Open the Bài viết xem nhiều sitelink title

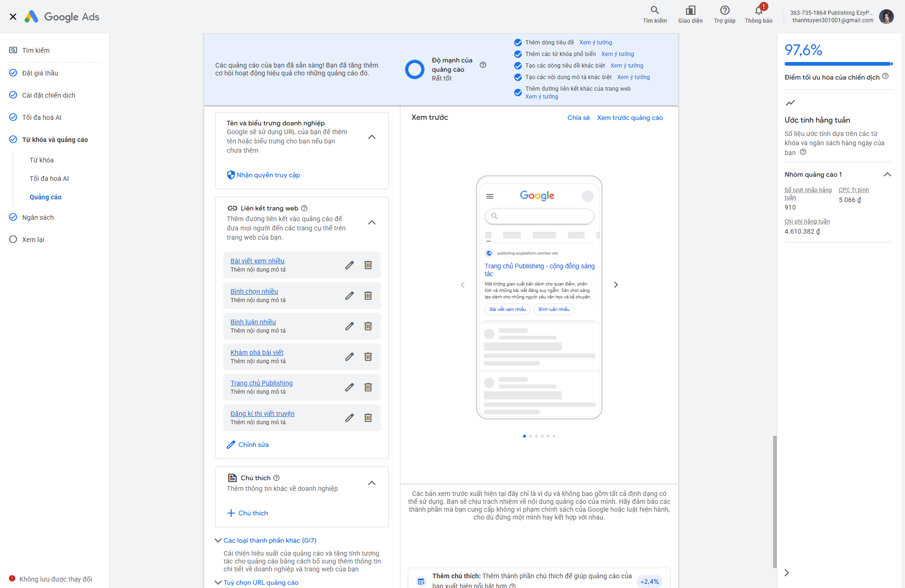[x=257, y=261]
